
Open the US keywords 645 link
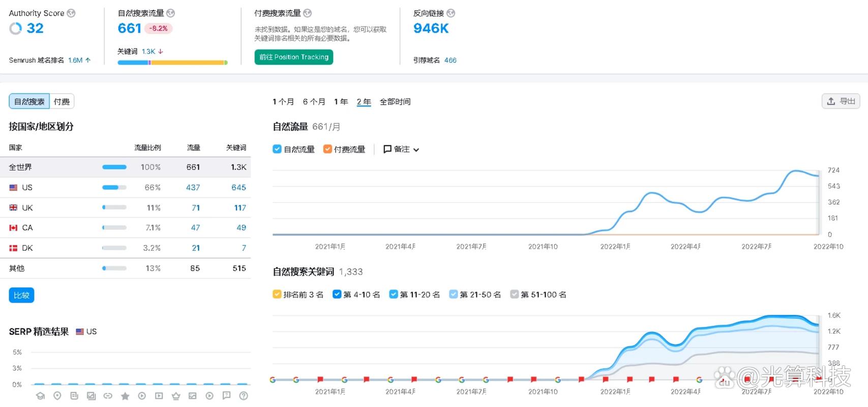coord(239,188)
